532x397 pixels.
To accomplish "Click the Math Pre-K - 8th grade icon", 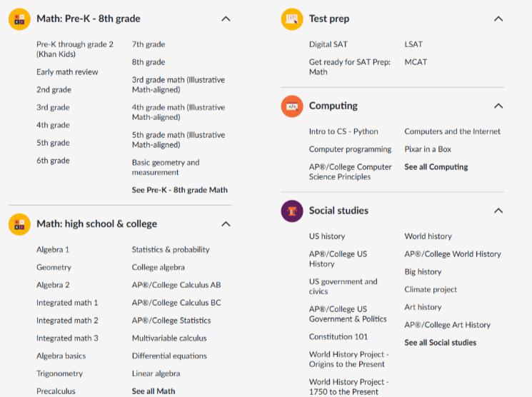I will click(19, 19).
